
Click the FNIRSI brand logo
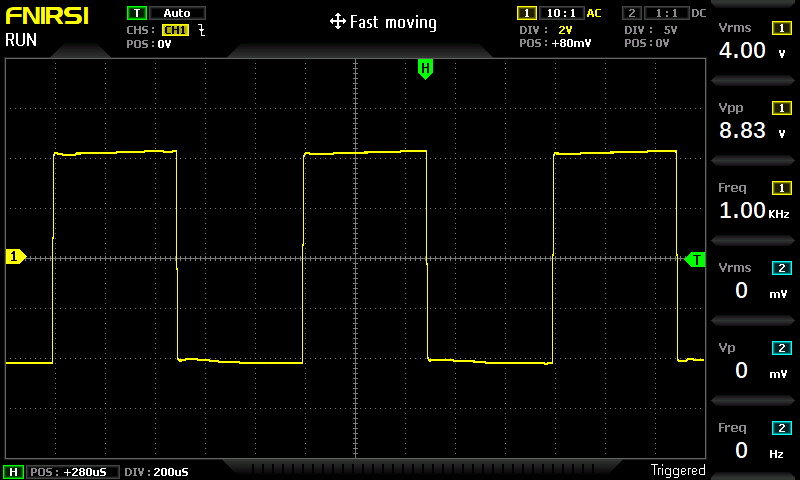[x=47, y=16]
